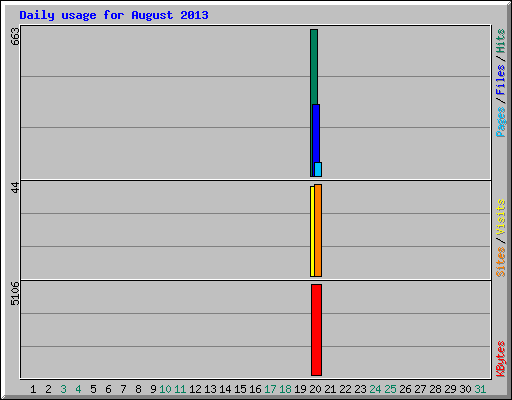The image size is (512, 400).
Task: Click day '15' on the x-axis
Action: [240, 389]
